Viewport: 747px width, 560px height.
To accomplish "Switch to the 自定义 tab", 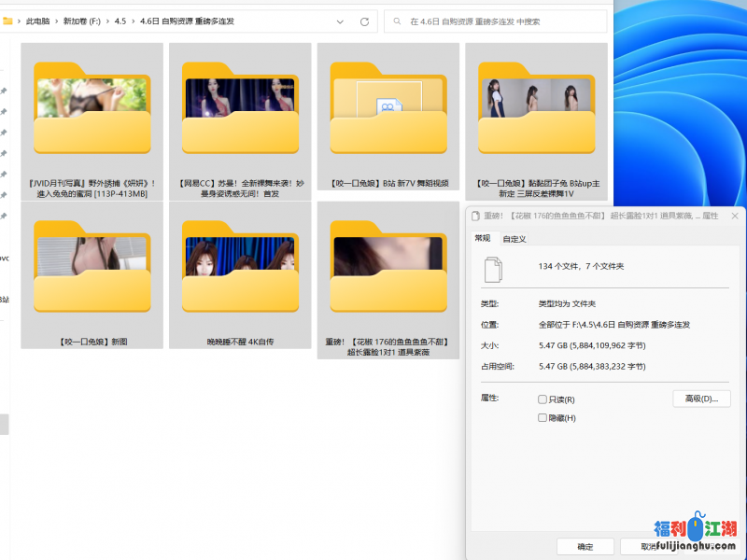I will (514, 239).
